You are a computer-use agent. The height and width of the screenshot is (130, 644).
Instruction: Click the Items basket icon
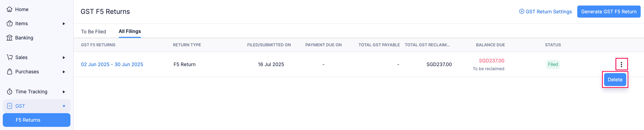click(x=9, y=24)
